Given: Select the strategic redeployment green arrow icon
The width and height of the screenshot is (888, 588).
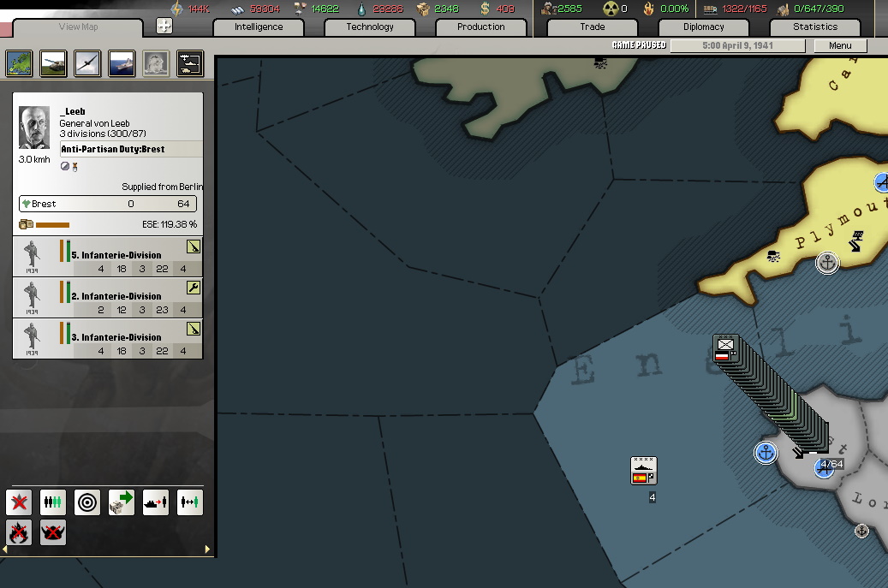Looking at the screenshot, I should pos(121,503).
